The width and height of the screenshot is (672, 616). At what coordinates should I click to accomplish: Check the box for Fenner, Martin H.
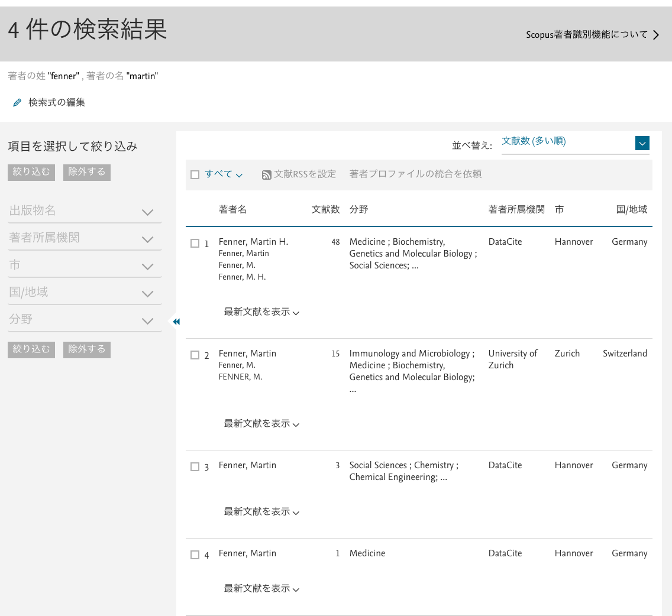195,244
